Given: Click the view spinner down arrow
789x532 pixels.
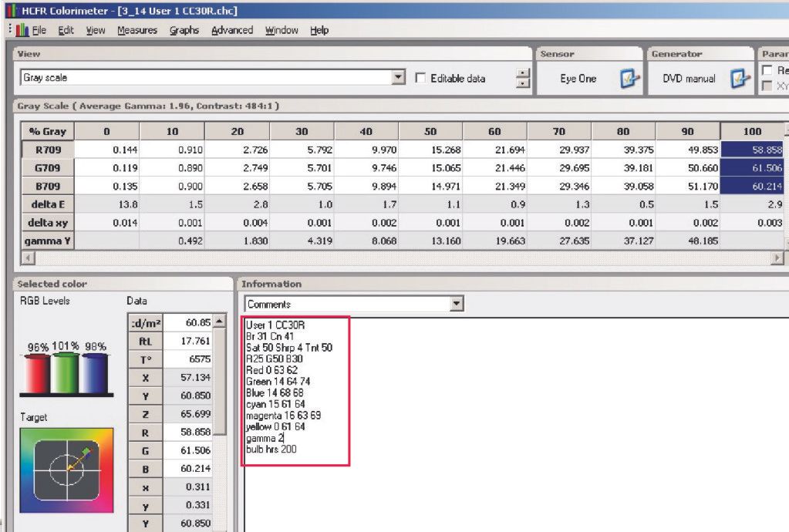Looking at the screenshot, I should [523, 83].
